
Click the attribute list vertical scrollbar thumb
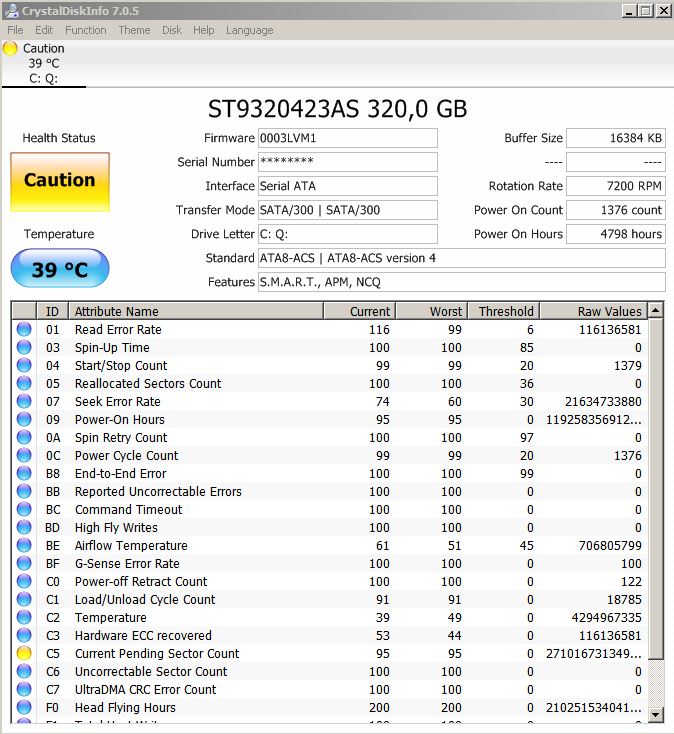(656, 488)
